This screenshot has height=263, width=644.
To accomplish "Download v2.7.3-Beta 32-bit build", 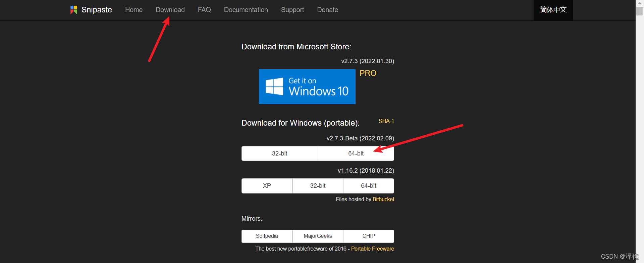I will [280, 154].
